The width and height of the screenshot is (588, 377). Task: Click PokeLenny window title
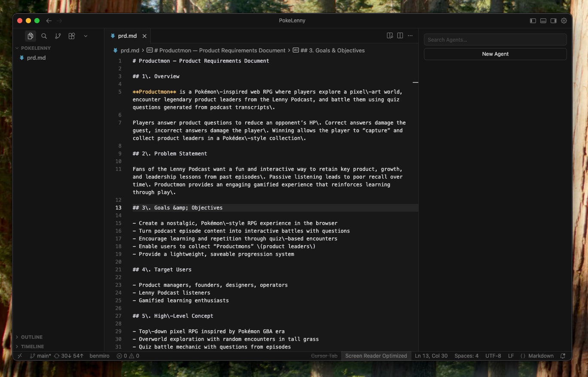coord(292,21)
